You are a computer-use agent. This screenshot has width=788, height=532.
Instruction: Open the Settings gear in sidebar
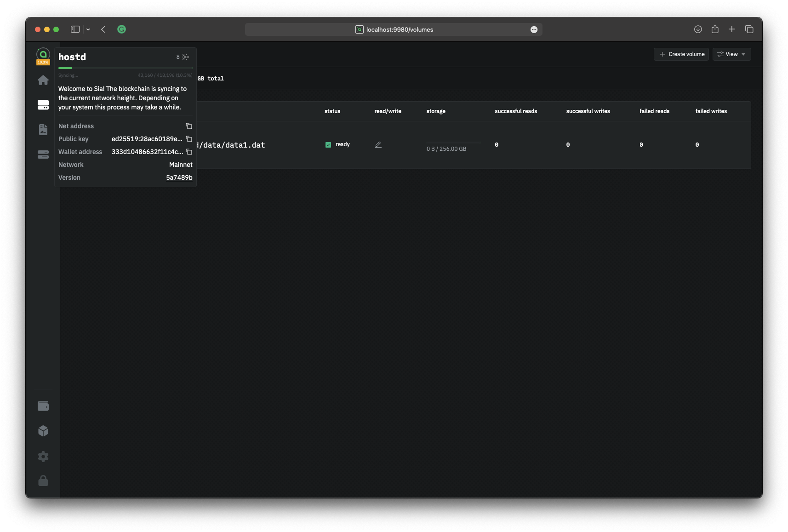coord(43,456)
